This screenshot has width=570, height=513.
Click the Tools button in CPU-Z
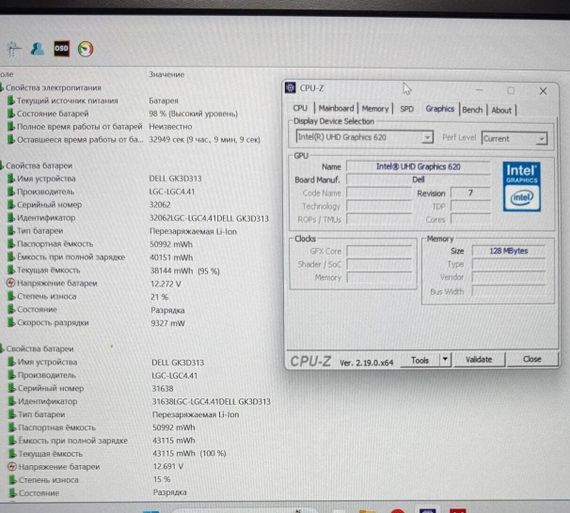420,360
